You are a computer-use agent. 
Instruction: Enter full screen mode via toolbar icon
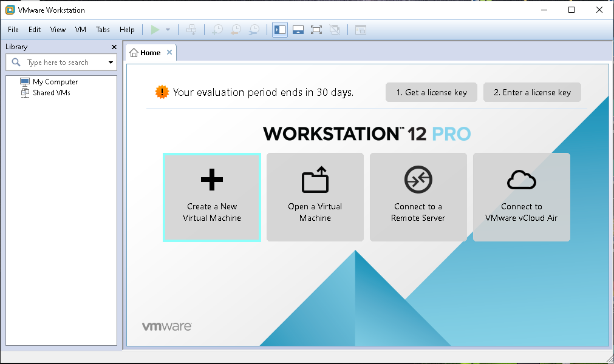pyautogui.click(x=316, y=30)
